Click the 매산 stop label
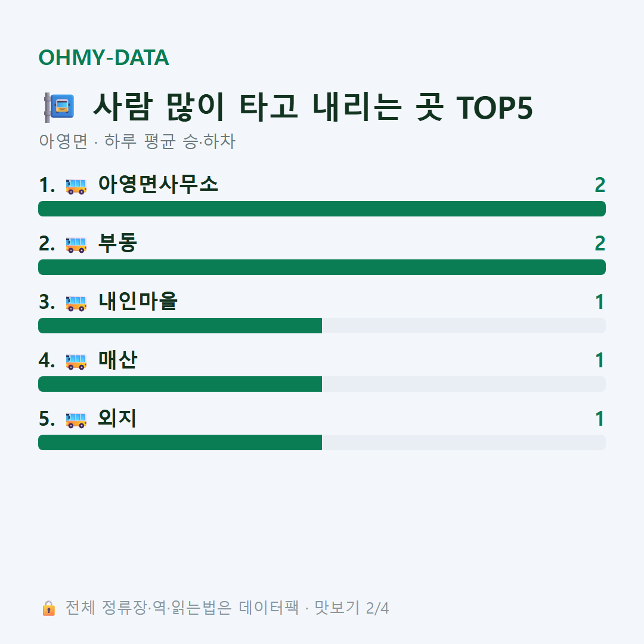Screen dimensions: 644x644 tap(117, 360)
